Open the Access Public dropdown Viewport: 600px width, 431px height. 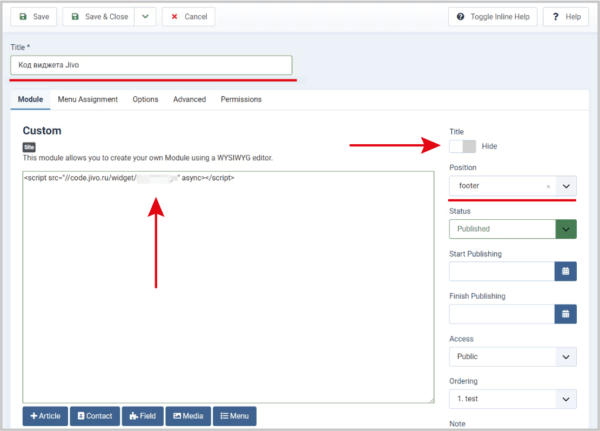point(513,357)
